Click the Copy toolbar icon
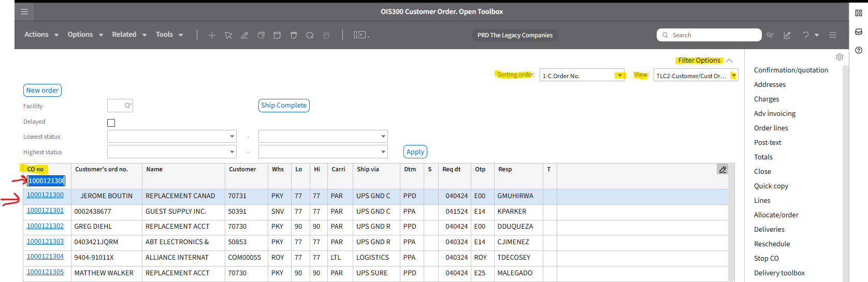 [x=261, y=35]
